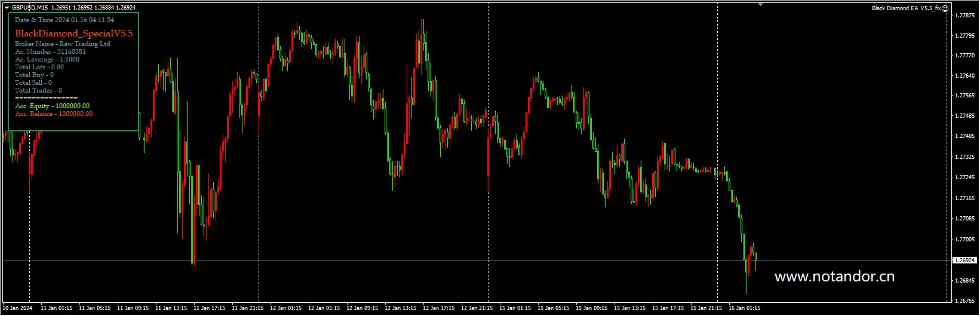The height and width of the screenshot is (316, 980).
Task: Click the Ac. Laverage - 1:1000 line
Action: (47, 59)
